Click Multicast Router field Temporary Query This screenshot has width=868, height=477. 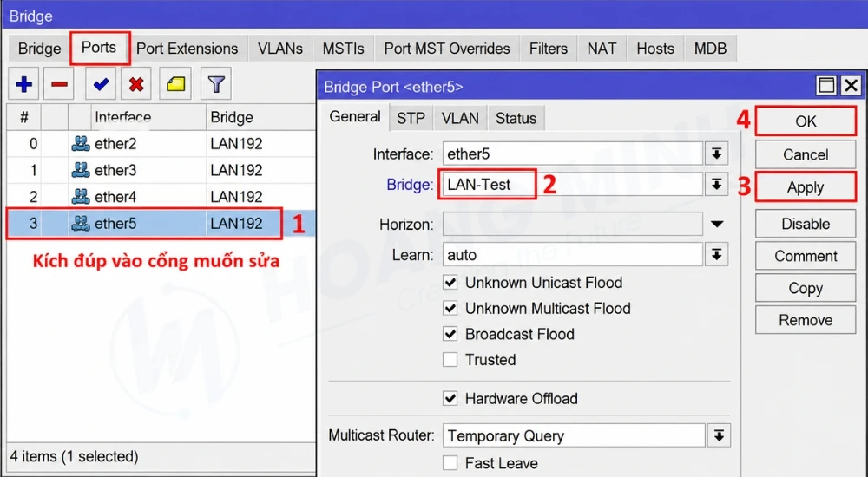(x=574, y=435)
